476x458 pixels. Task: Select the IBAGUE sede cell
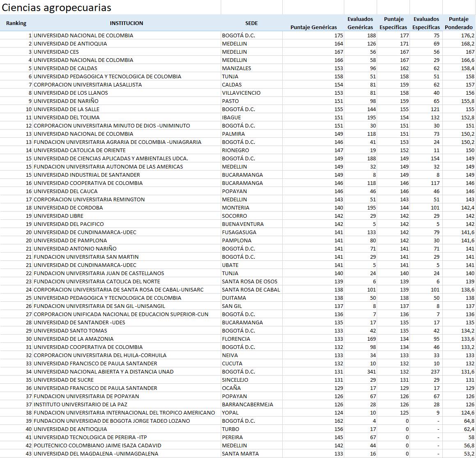[231, 118]
